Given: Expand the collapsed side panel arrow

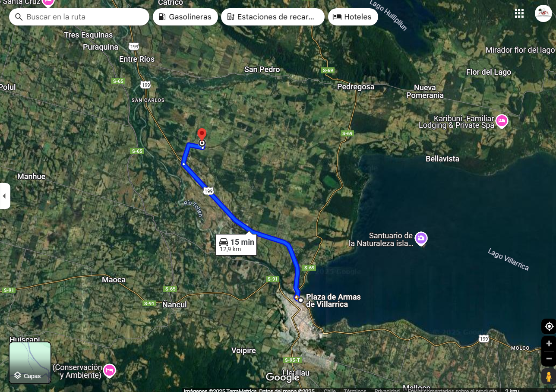Looking at the screenshot, I should [5, 196].
